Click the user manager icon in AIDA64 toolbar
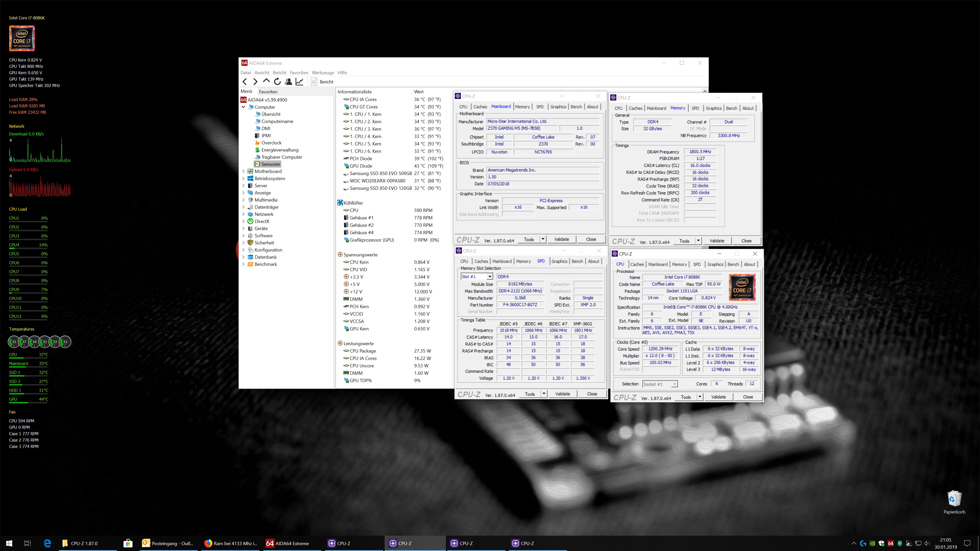Screen dimensions: 980x551 coord(288,81)
